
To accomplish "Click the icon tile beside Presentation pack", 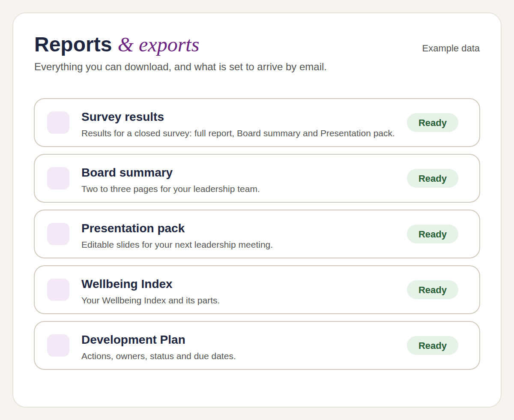I will coord(58,234).
